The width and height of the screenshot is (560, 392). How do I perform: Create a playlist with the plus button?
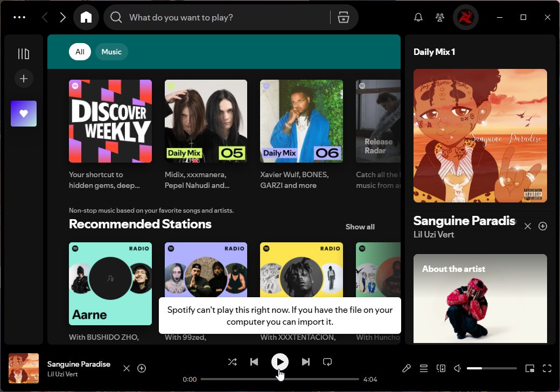click(x=24, y=79)
